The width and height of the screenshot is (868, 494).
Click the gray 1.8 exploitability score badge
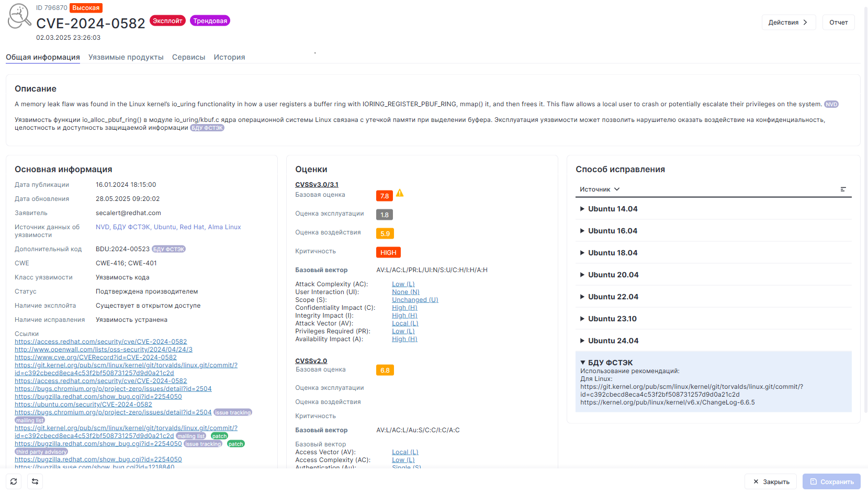pos(385,215)
